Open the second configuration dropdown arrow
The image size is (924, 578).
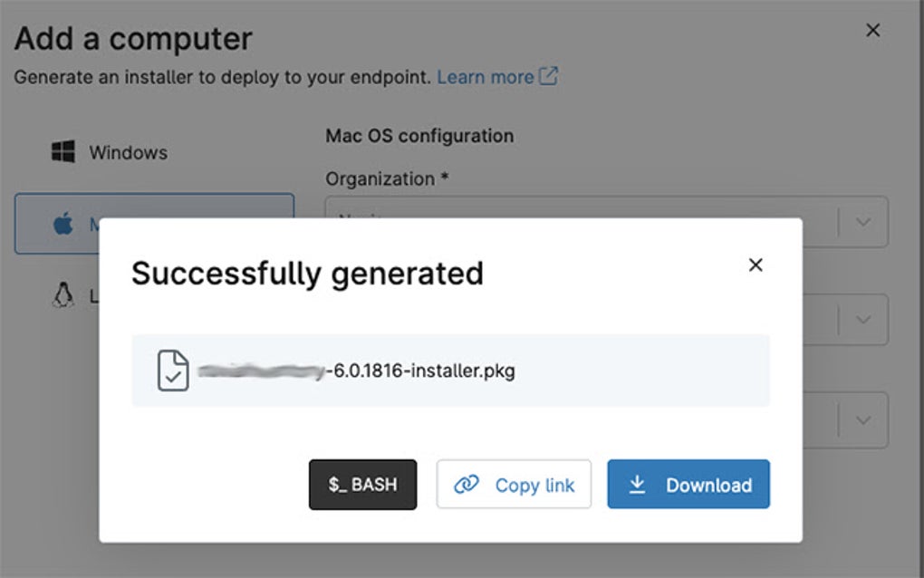[863, 319]
